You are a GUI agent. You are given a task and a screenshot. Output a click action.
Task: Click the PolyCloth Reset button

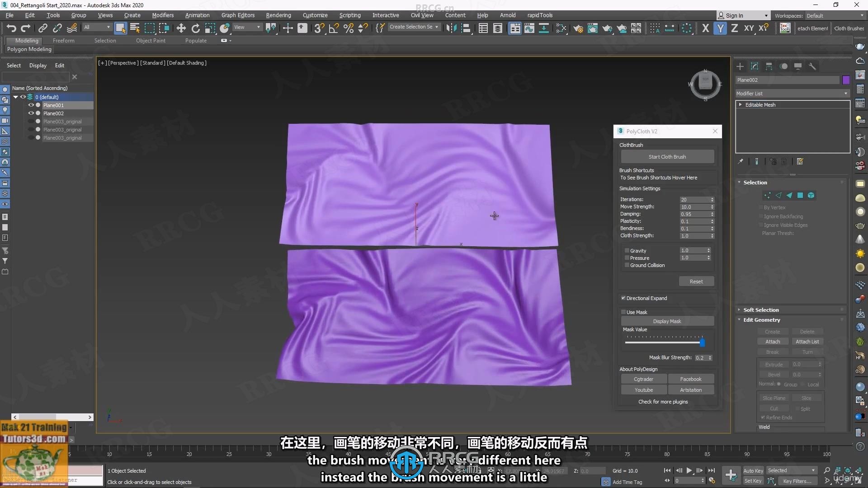coord(696,282)
